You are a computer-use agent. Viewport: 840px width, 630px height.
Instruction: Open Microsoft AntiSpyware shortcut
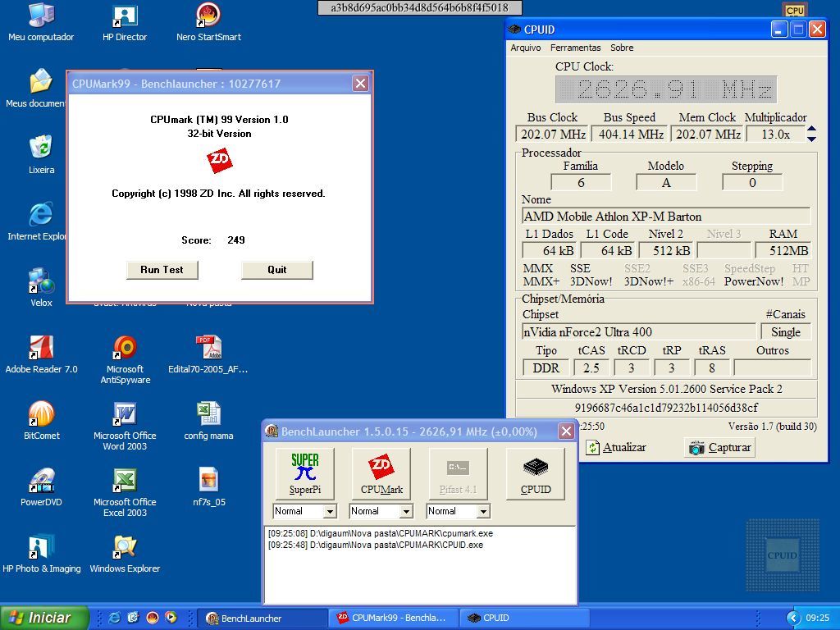(x=125, y=360)
